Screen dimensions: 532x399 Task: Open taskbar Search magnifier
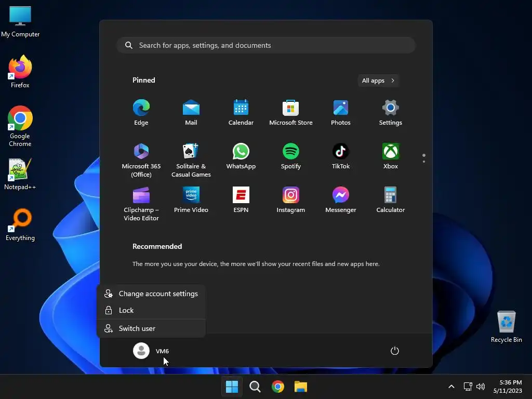tap(255, 387)
